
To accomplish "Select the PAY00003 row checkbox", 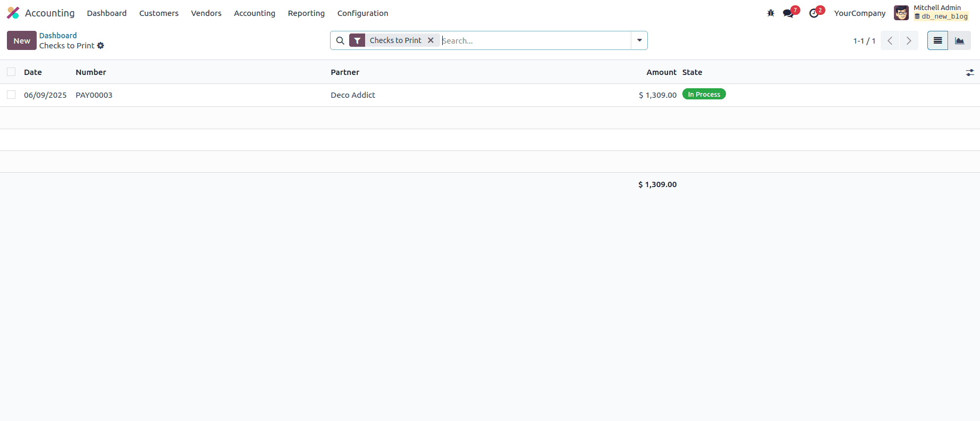I will tap(11, 95).
